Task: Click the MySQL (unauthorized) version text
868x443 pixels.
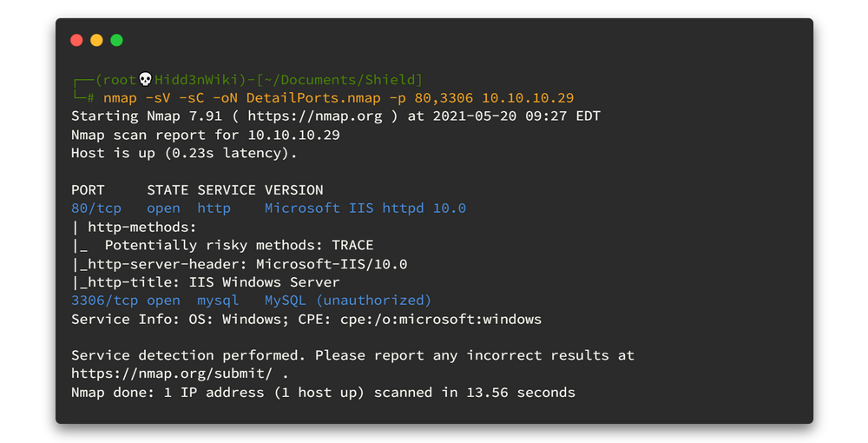Action: pyautogui.click(x=347, y=301)
